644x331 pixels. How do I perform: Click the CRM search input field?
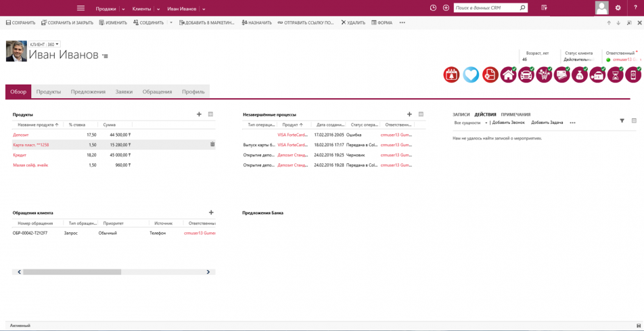pyautogui.click(x=486, y=8)
